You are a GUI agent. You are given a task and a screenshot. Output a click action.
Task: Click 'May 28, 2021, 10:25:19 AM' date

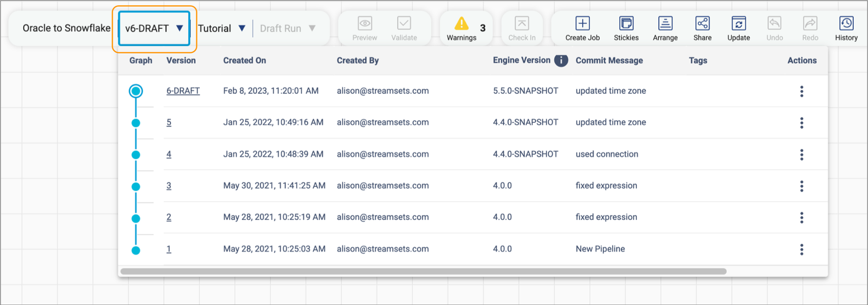coord(274,217)
